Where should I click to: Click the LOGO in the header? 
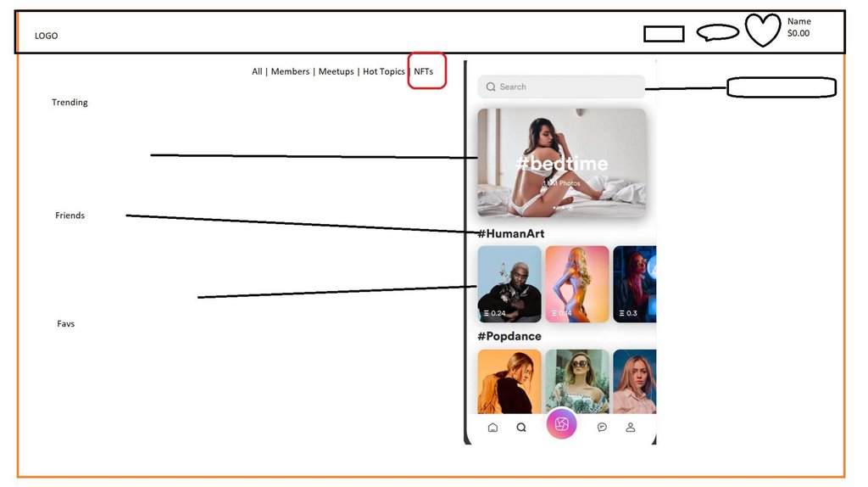pyautogui.click(x=46, y=36)
